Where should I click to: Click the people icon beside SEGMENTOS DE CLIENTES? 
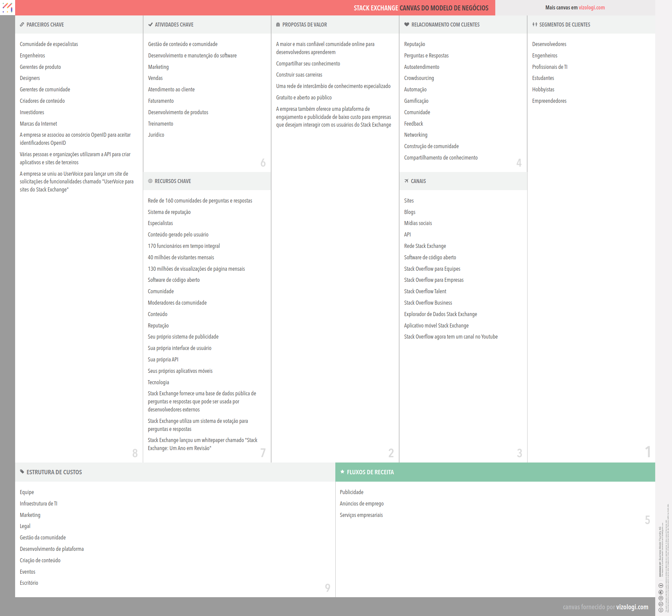click(535, 25)
